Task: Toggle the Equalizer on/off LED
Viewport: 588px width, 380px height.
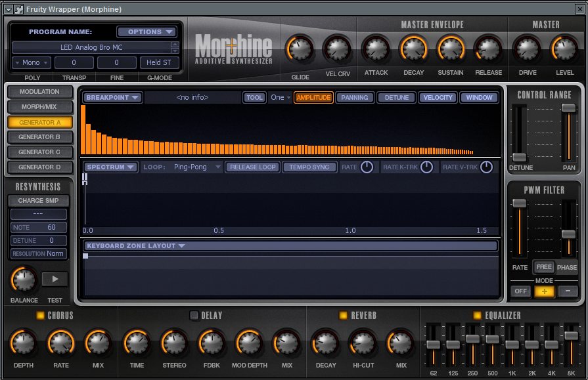Action: [478, 316]
